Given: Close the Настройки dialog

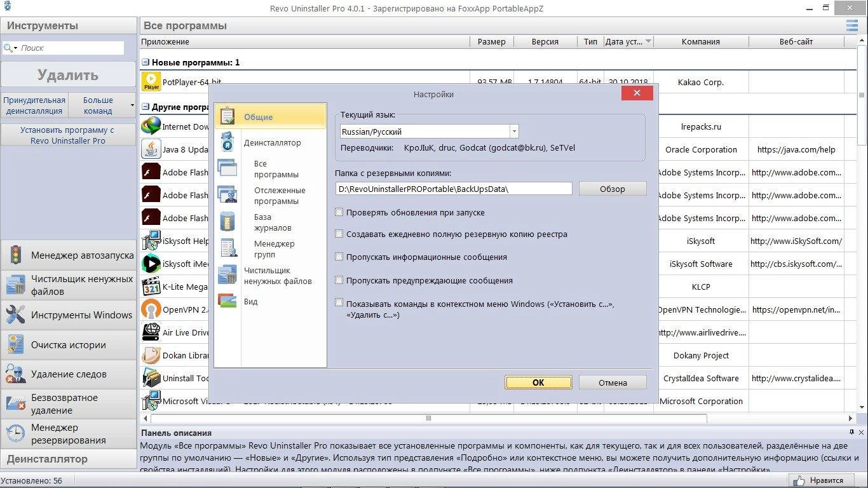Looking at the screenshot, I should 637,94.
